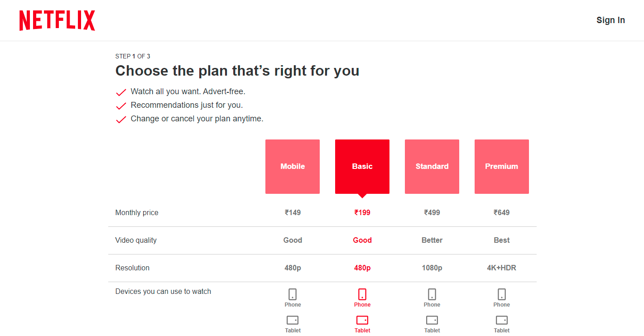This screenshot has width=644, height=336.
Task: Click the ₹649 Premium monthly price
Action: click(501, 212)
